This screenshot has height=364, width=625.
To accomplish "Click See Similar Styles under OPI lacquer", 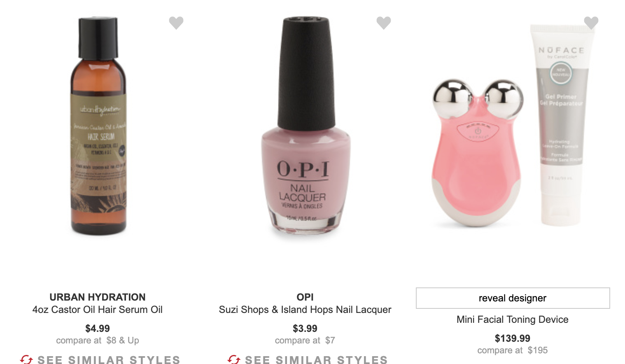I will [x=316, y=360].
